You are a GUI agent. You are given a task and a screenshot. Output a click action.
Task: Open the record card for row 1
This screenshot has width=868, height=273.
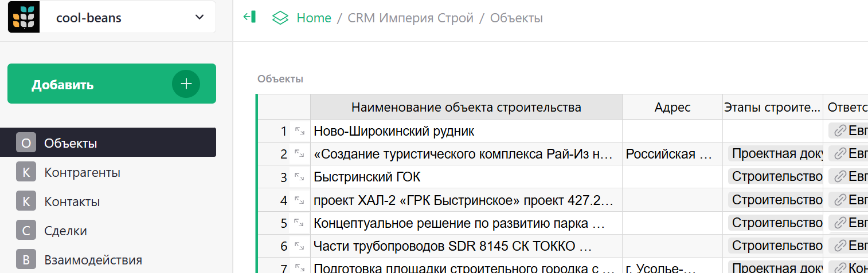[299, 131]
